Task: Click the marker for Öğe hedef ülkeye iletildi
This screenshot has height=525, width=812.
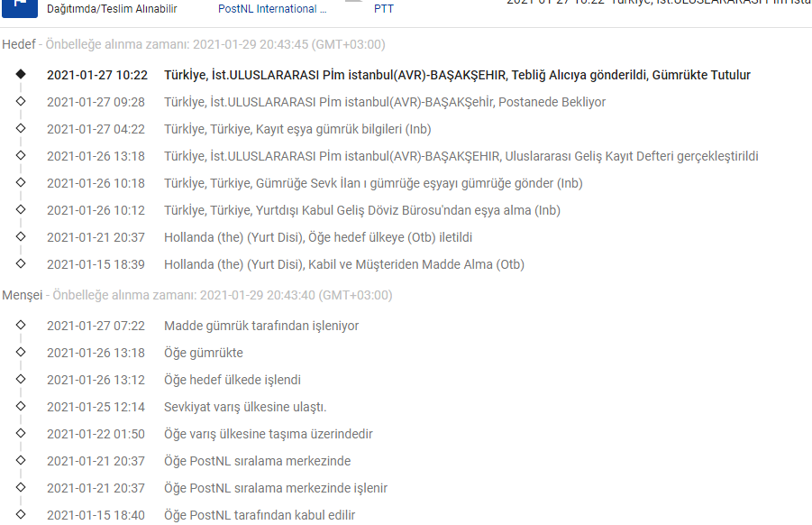Action: (21, 236)
